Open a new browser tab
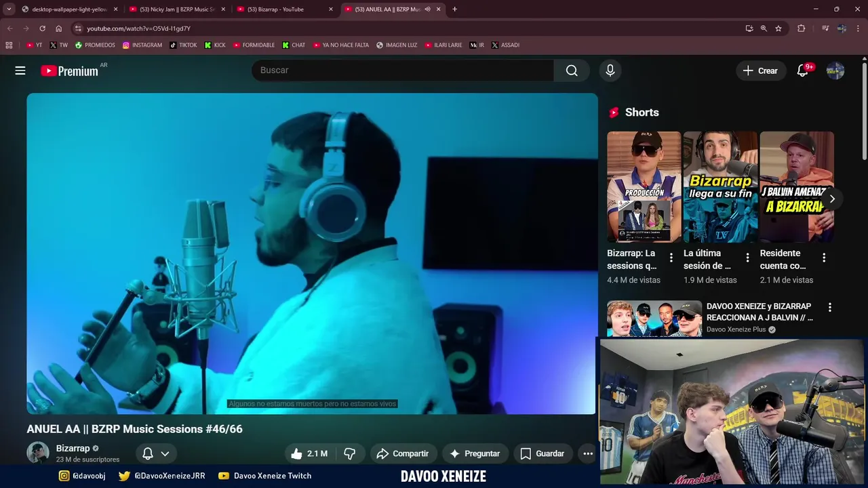This screenshot has width=868, height=488. point(454,9)
